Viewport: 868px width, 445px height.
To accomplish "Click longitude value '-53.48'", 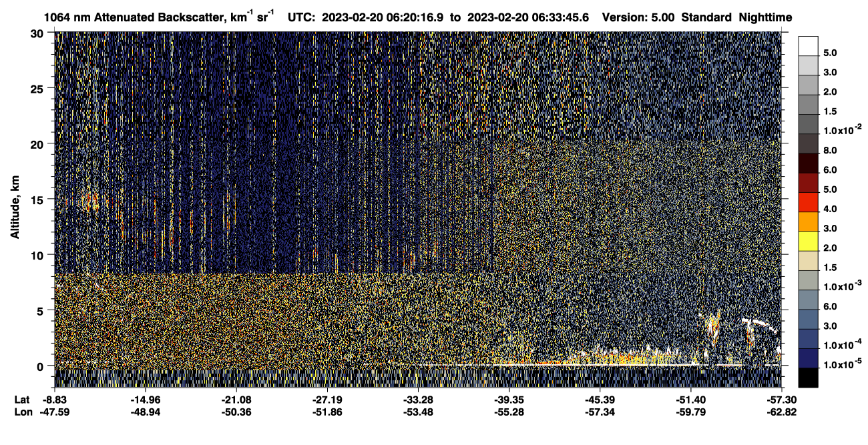I will (418, 412).
